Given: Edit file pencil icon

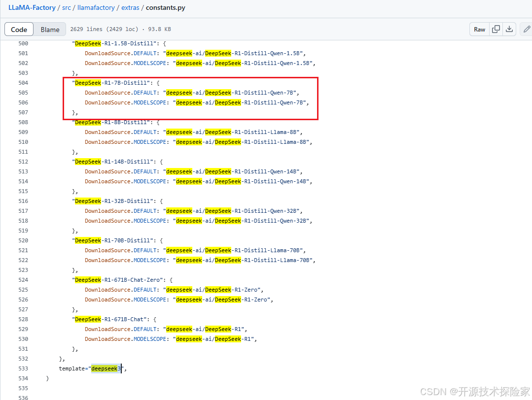Looking at the screenshot, I should [x=526, y=29].
